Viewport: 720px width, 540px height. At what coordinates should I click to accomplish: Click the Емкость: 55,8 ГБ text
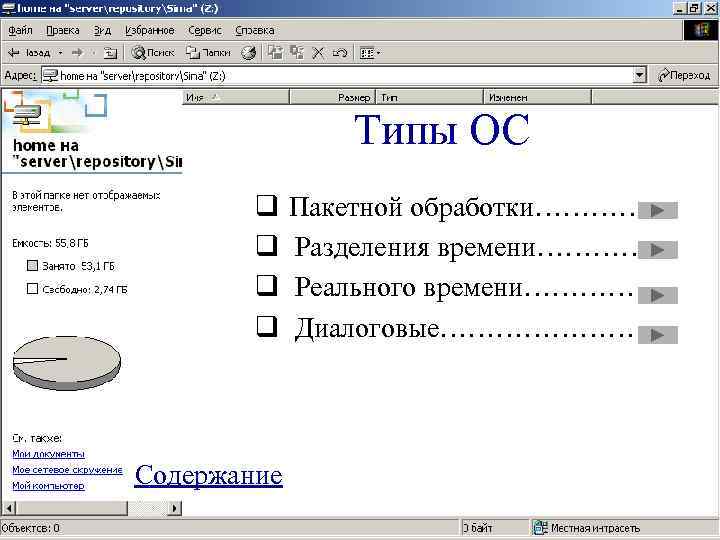pos(50,243)
